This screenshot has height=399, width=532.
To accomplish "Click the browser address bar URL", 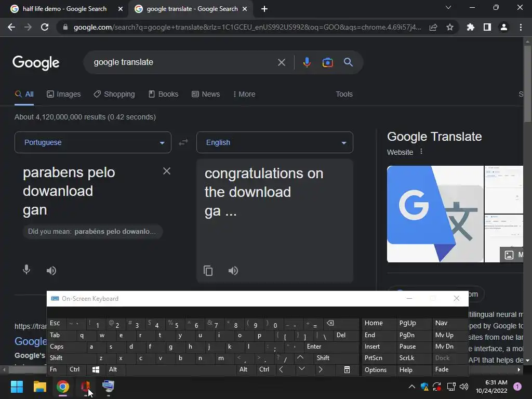I will click(x=247, y=27).
